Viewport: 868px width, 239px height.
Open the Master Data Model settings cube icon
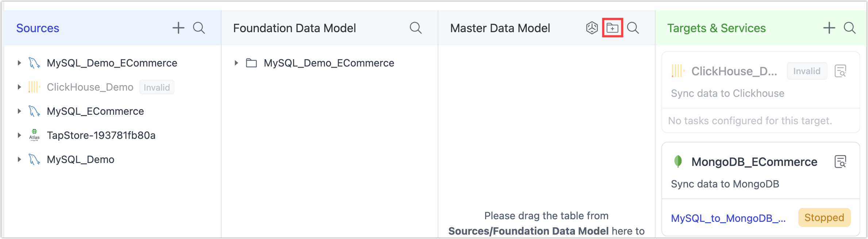pos(592,28)
